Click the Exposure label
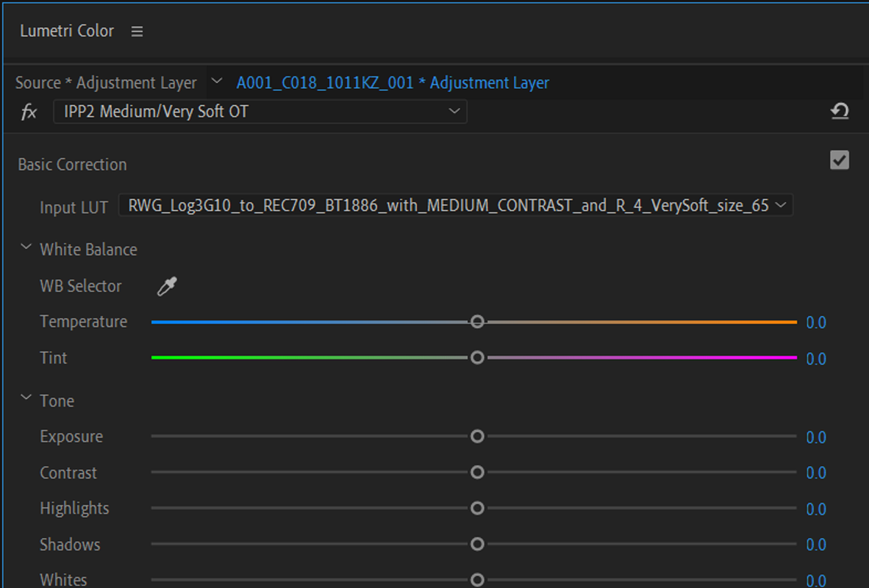The image size is (869, 588). [x=71, y=437]
